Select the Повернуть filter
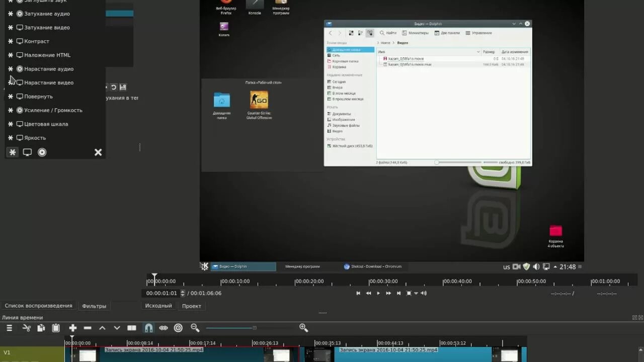The height and width of the screenshot is (362, 644). pos(38,97)
